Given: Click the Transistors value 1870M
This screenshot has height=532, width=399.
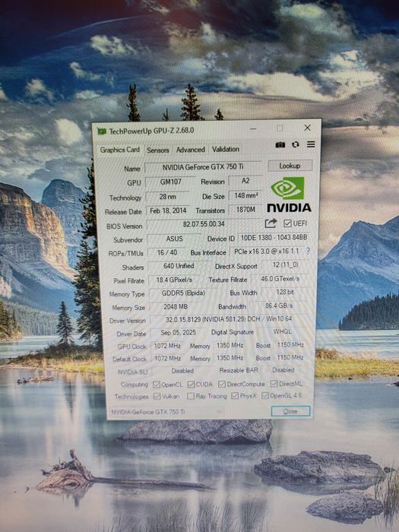Looking at the screenshot, I should point(245,210).
